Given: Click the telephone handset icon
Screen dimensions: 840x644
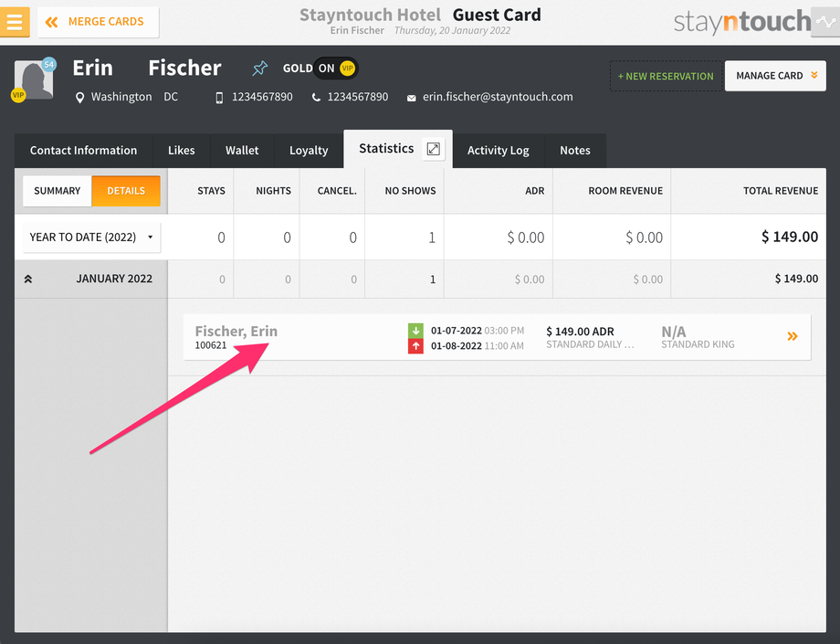Looking at the screenshot, I should point(316,98).
